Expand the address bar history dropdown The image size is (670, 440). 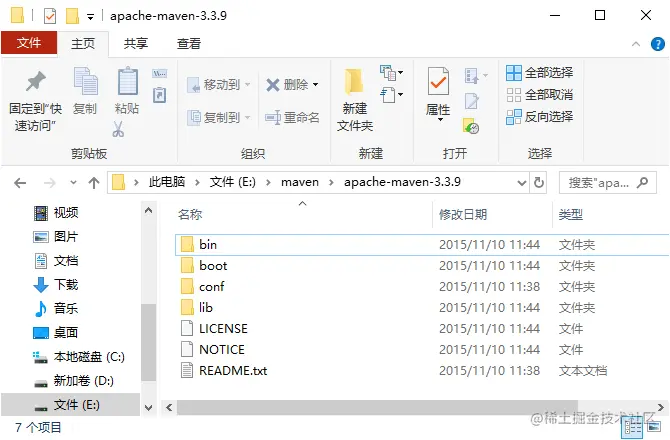(521, 183)
